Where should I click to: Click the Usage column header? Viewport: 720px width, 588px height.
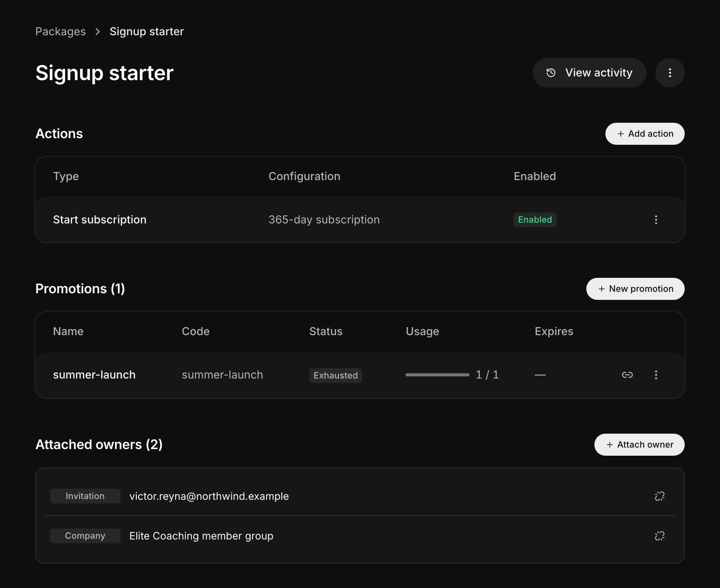click(x=422, y=331)
